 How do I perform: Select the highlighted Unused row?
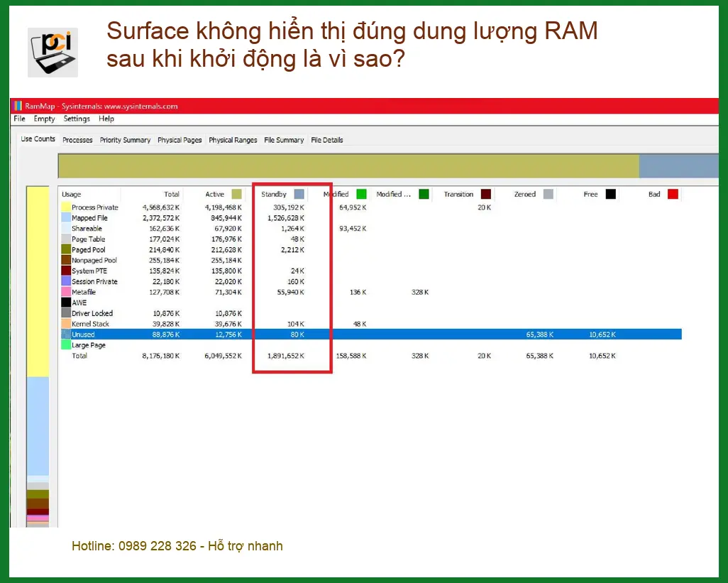pos(371,334)
